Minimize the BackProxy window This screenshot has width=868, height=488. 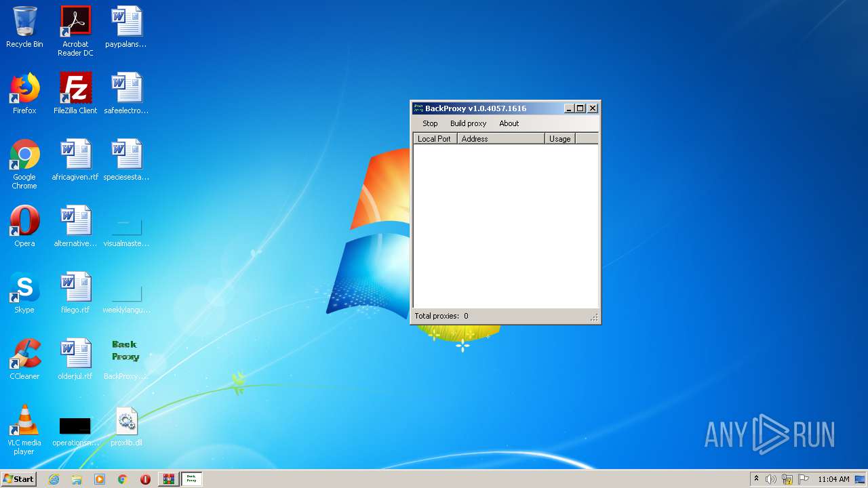[x=570, y=108]
